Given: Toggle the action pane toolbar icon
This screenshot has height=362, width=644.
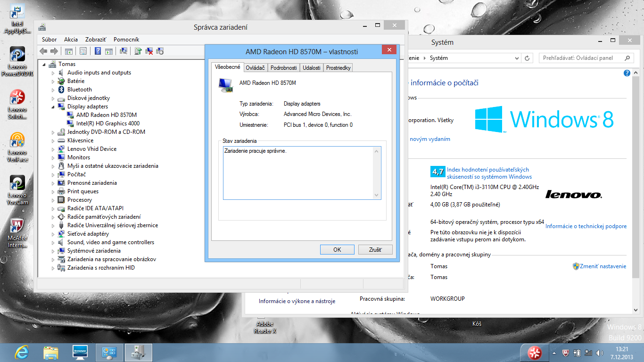Looking at the screenshot, I should pos(109,51).
